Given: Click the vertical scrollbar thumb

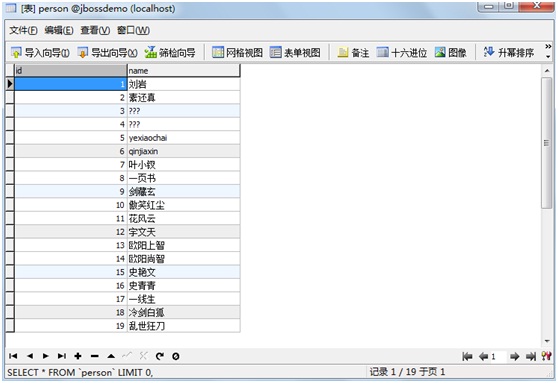Looking at the screenshot, I should click(546, 142).
